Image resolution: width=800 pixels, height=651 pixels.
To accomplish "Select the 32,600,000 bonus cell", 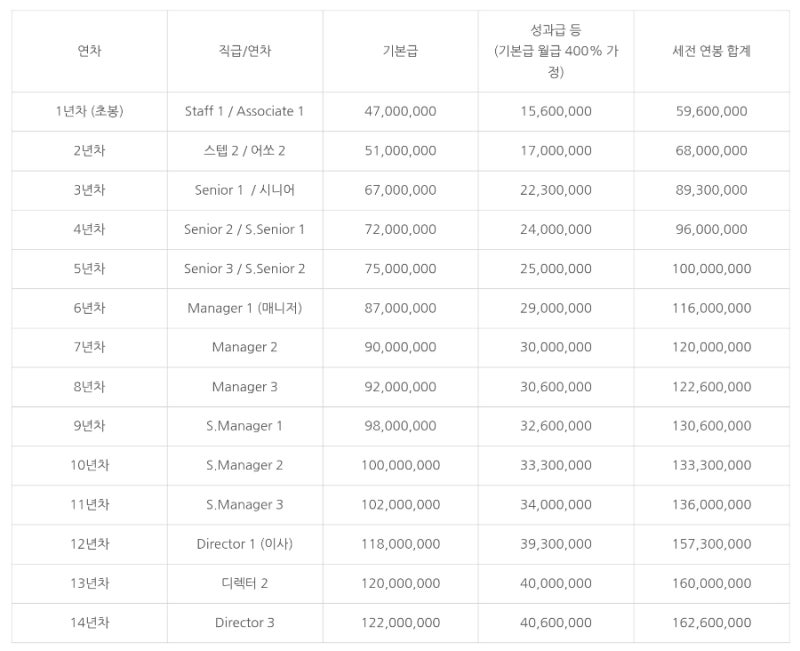I will (556, 426).
